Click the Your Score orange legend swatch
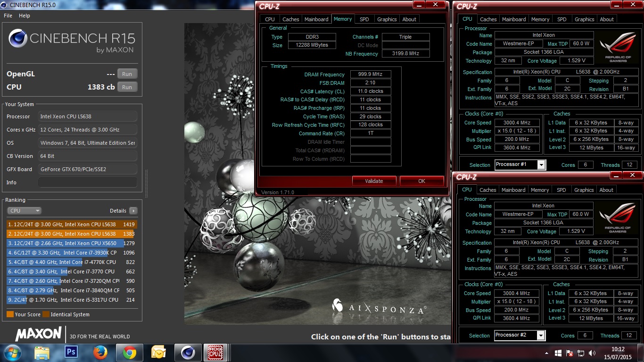The image size is (644, 362). (x=10, y=314)
